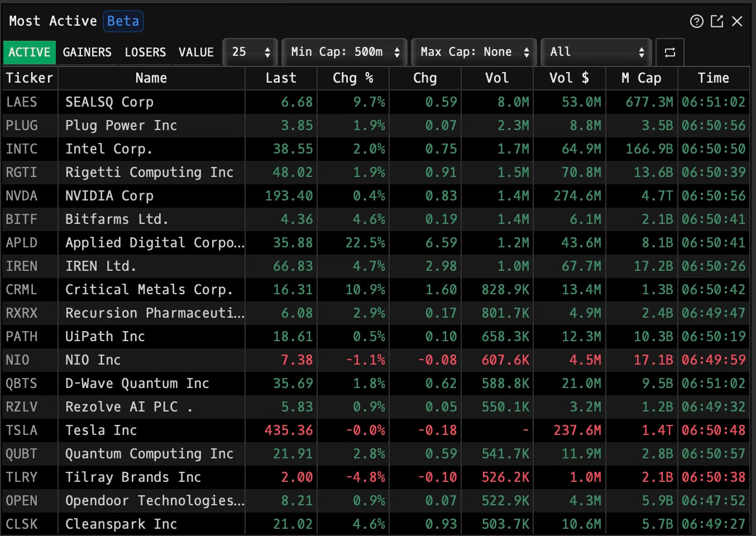
Task: Select the IREN ticker
Action: coord(22,266)
